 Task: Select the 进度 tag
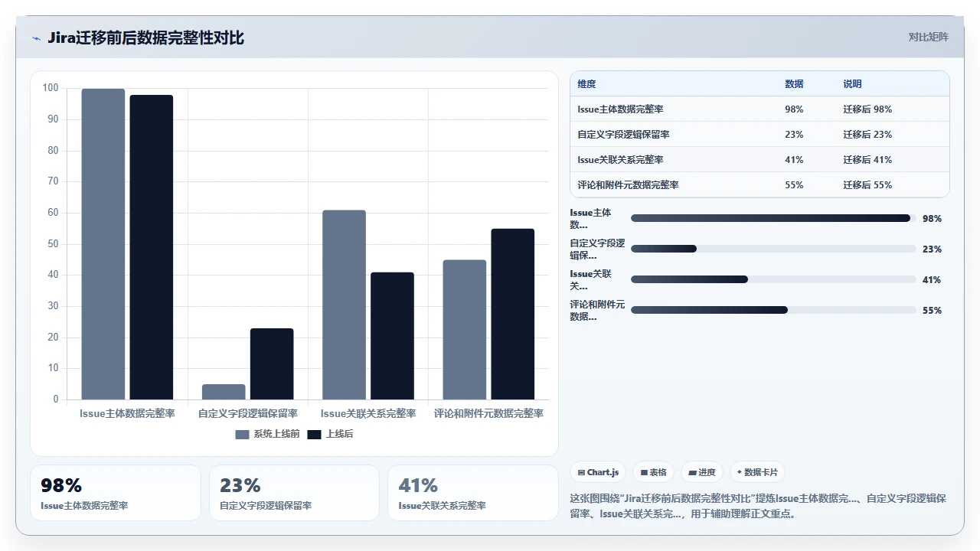point(701,472)
